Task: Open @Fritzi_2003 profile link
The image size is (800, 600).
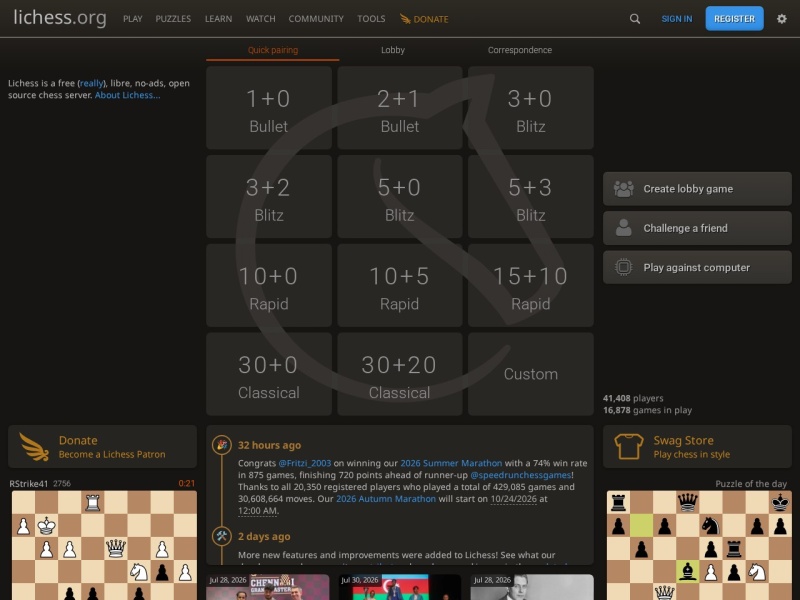Action: (305, 463)
